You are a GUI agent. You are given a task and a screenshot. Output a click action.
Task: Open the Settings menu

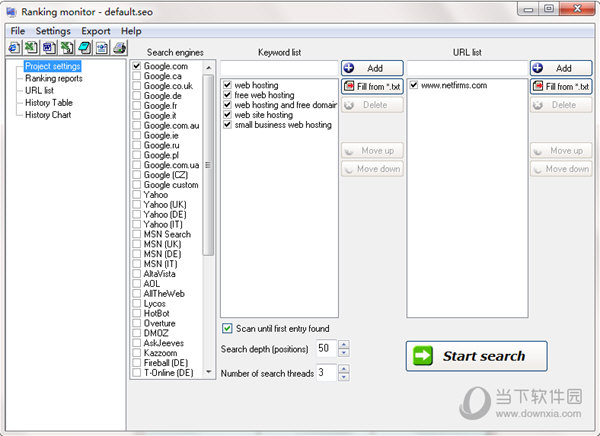click(53, 31)
